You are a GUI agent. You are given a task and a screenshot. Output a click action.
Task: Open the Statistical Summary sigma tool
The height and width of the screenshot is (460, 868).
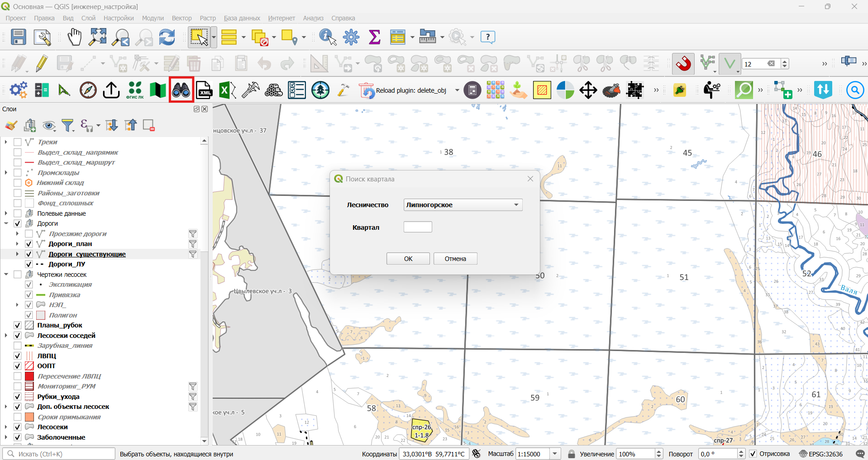click(x=374, y=37)
